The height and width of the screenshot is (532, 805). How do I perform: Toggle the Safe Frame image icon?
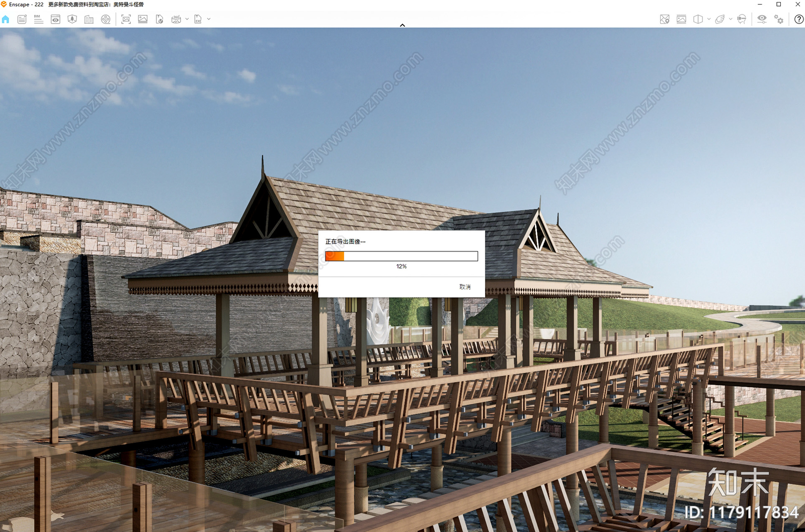point(681,19)
